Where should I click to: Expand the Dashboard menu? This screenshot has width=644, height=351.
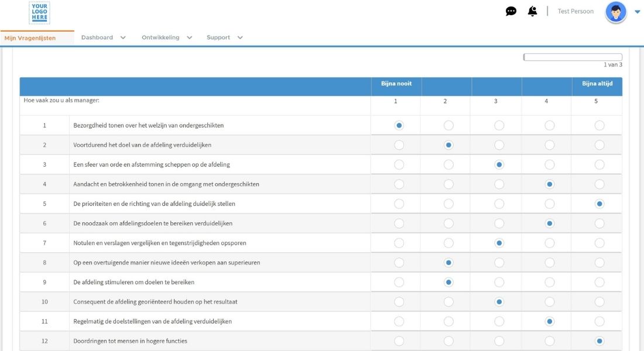[x=103, y=37]
